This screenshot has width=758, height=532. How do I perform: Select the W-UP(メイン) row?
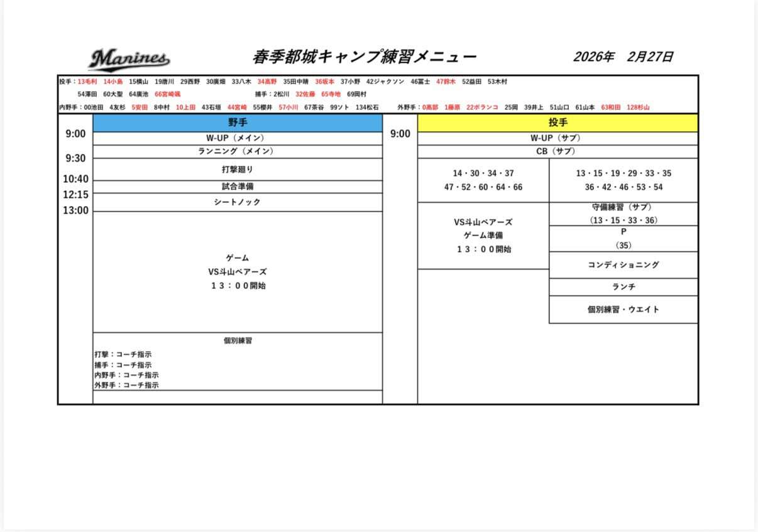point(238,138)
